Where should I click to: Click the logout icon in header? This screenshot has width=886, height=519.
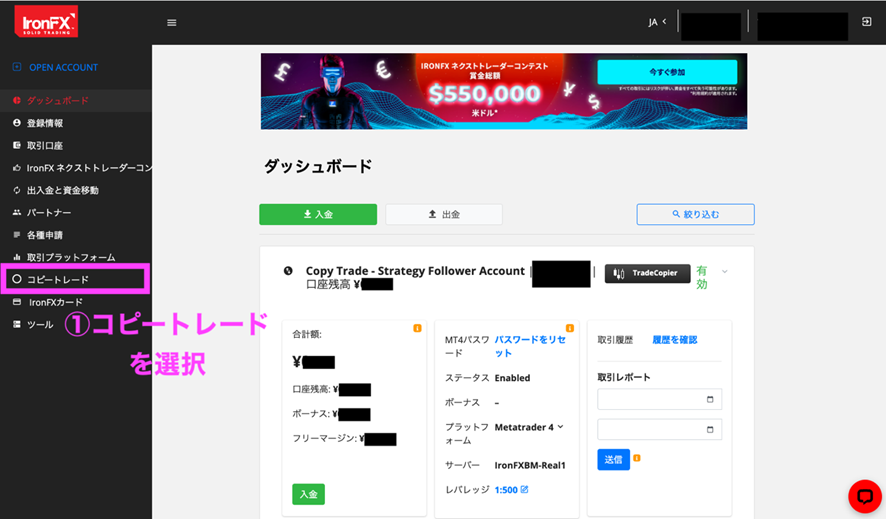(x=866, y=21)
